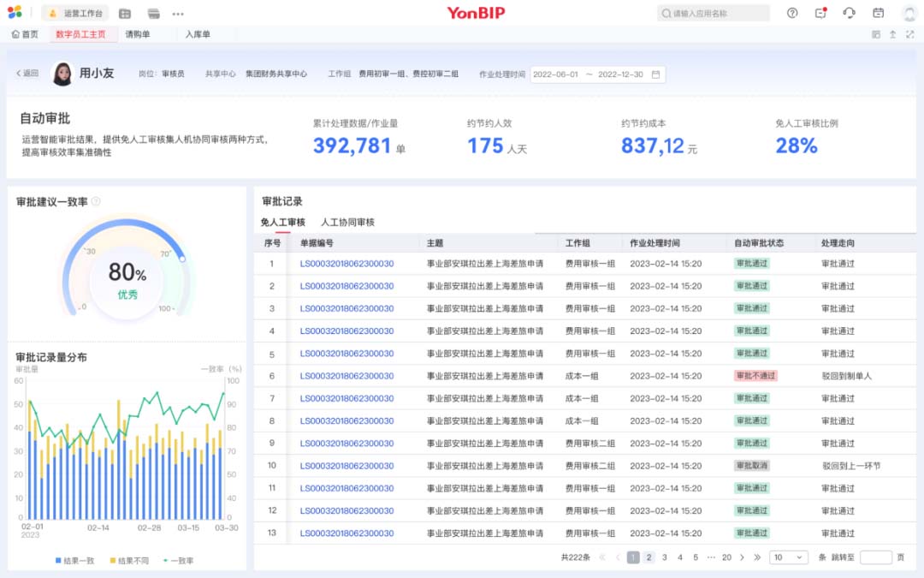This screenshot has width=924, height=578.
Task: Open document link in row 13
Action: coord(346,533)
